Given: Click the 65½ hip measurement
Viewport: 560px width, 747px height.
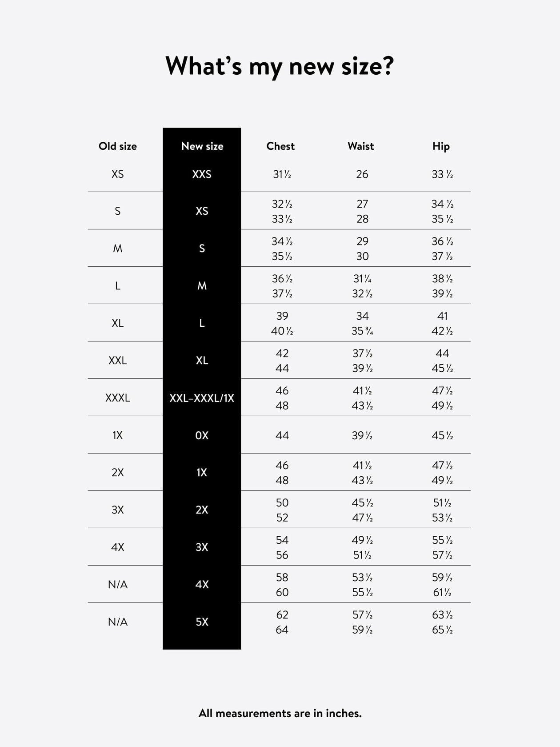Looking at the screenshot, I should [442, 630].
